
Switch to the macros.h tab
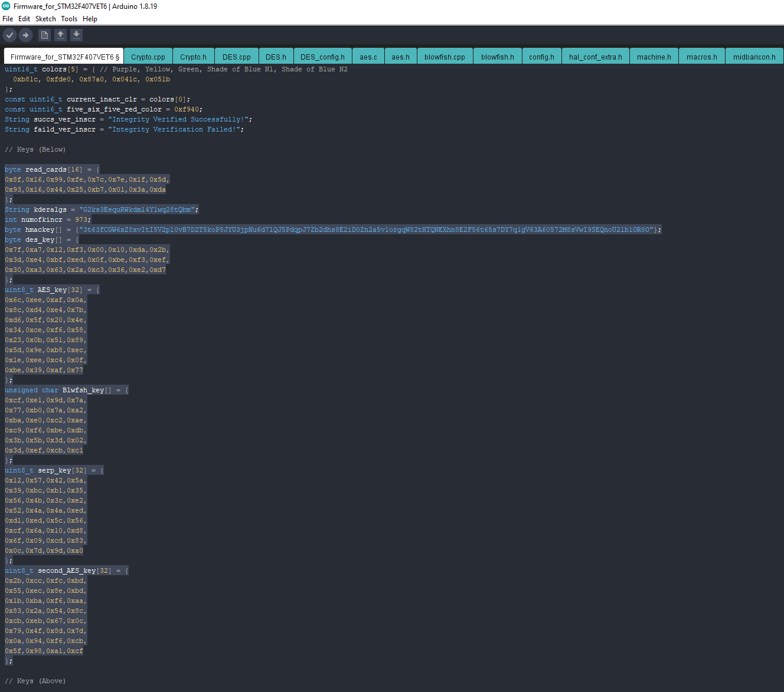[702, 57]
